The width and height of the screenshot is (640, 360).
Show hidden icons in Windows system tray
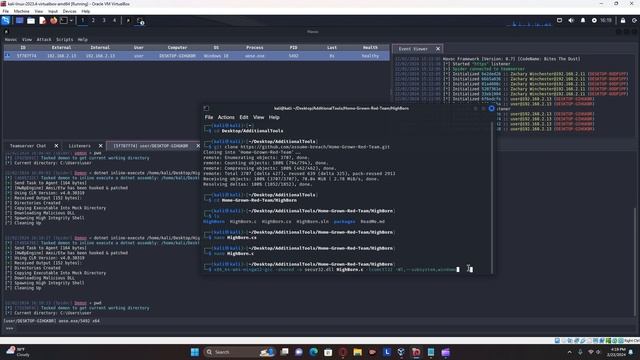click(x=569, y=352)
